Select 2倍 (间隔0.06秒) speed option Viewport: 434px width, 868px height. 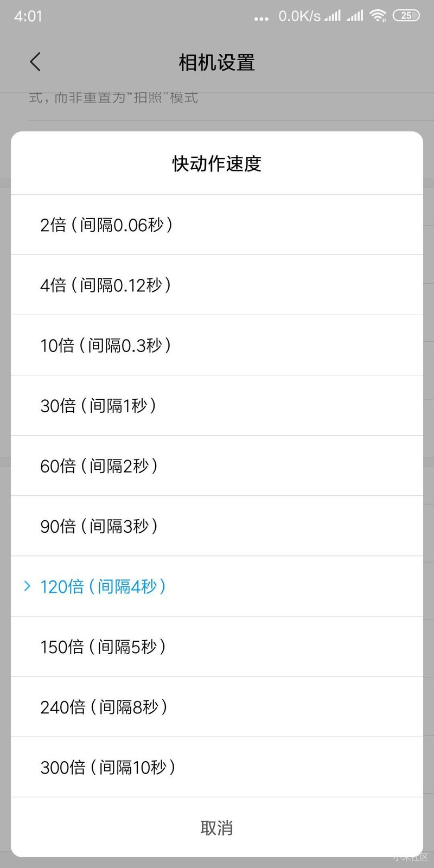click(217, 225)
